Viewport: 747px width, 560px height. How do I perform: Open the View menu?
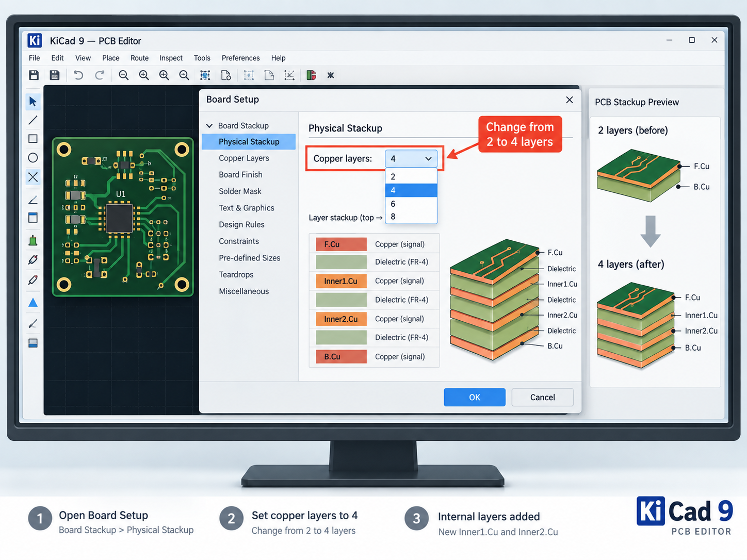[x=83, y=58]
